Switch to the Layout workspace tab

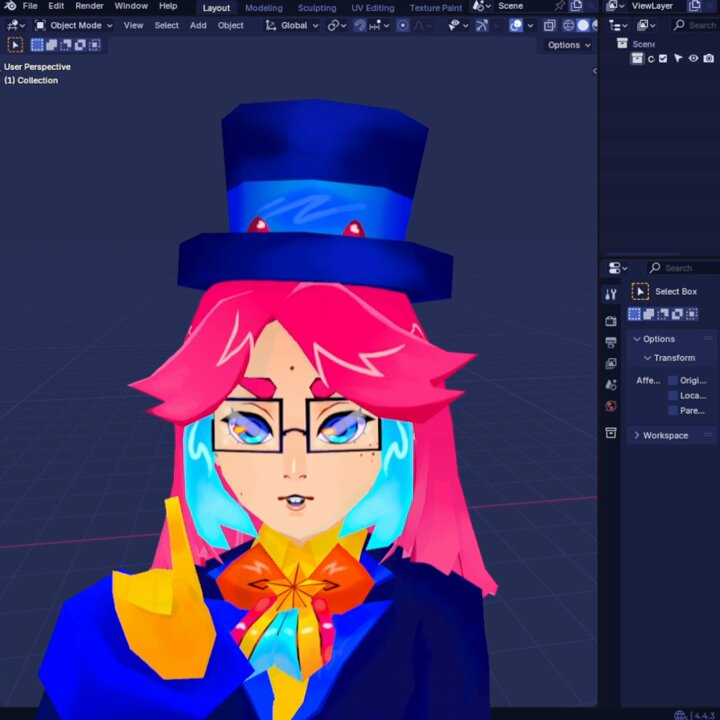[x=216, y=8]
